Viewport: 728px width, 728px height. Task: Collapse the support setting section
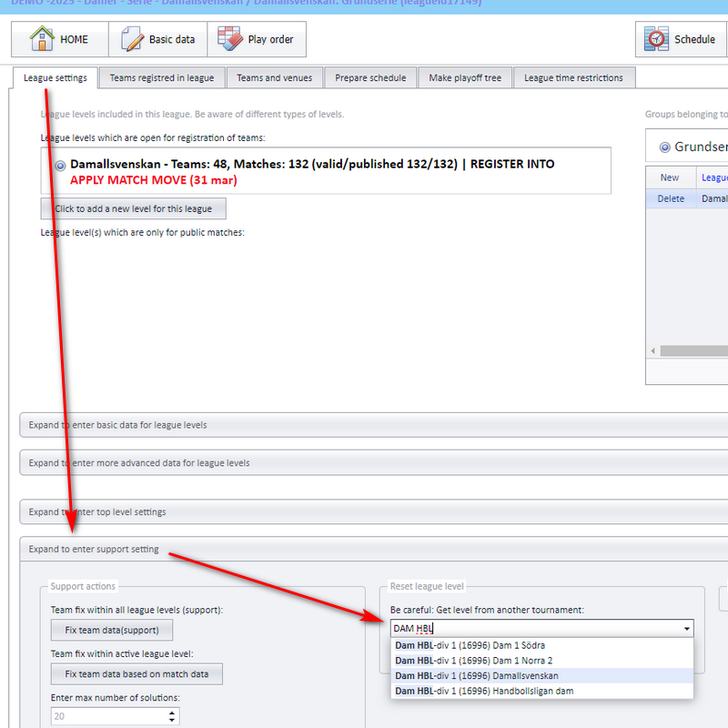[374, 549]
